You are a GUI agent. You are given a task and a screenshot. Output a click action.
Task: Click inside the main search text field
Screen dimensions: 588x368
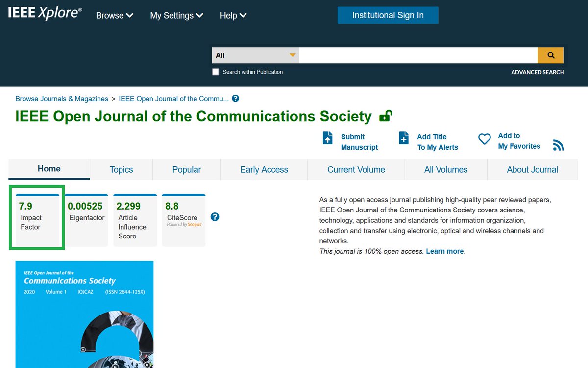coord(418,55)
